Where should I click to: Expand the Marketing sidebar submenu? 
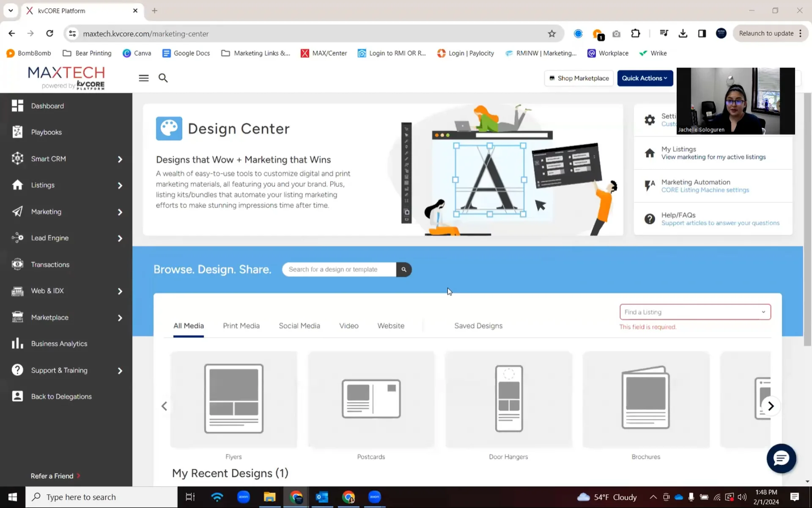tap(120, 212)
